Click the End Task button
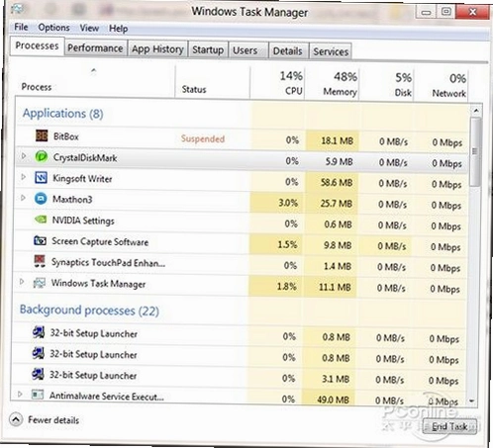Viewport: 493px width, 448px height. click(x=449, y=426)
